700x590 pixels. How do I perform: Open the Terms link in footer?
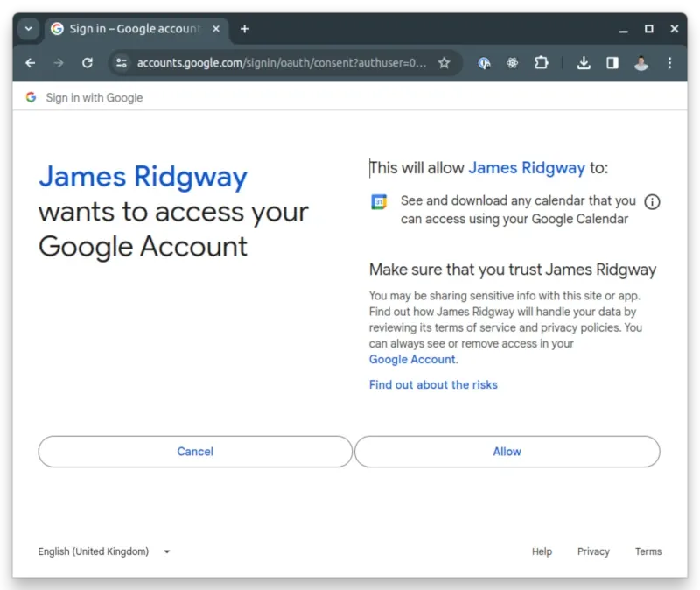pos(648,551)
